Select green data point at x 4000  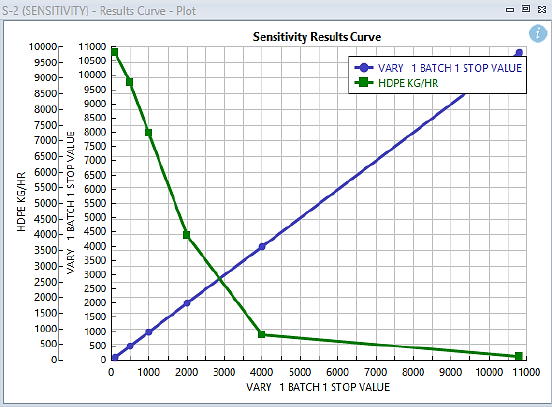point(262,334)
